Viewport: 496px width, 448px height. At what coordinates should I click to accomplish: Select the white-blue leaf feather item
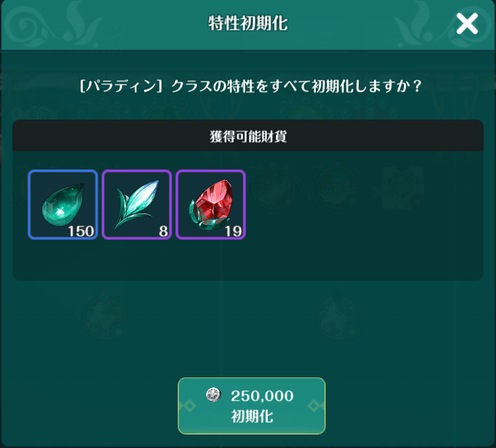click(137, 205)
